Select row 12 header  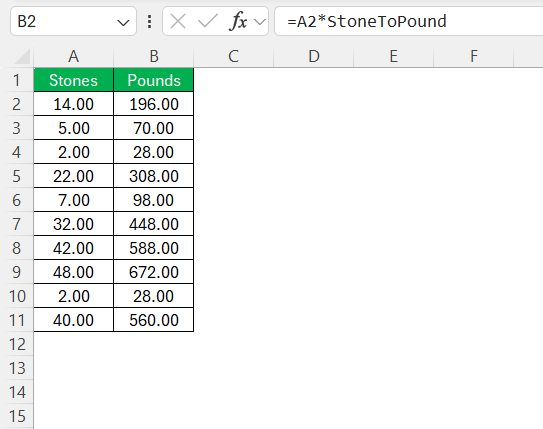point(17,344)
